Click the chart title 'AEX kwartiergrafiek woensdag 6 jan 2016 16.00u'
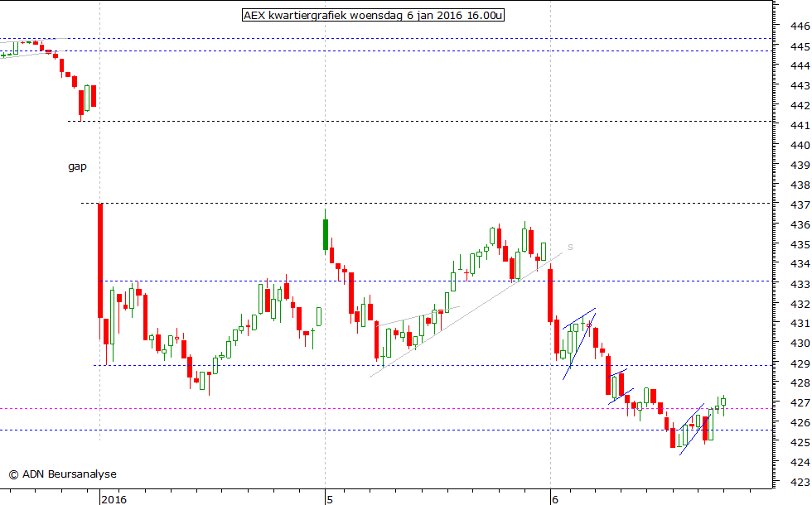 tap(373, 15)
